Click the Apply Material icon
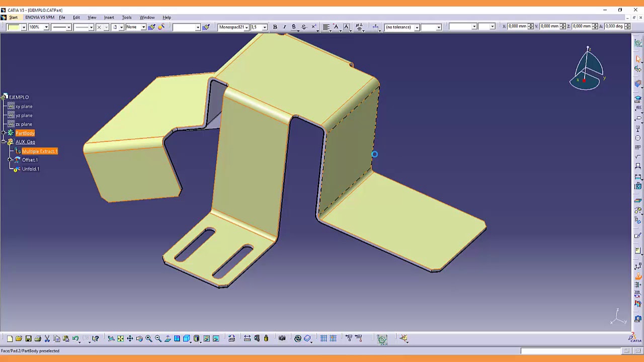This screenshot has height=362, width=644. pyautogui.click(x=307, y=338)
